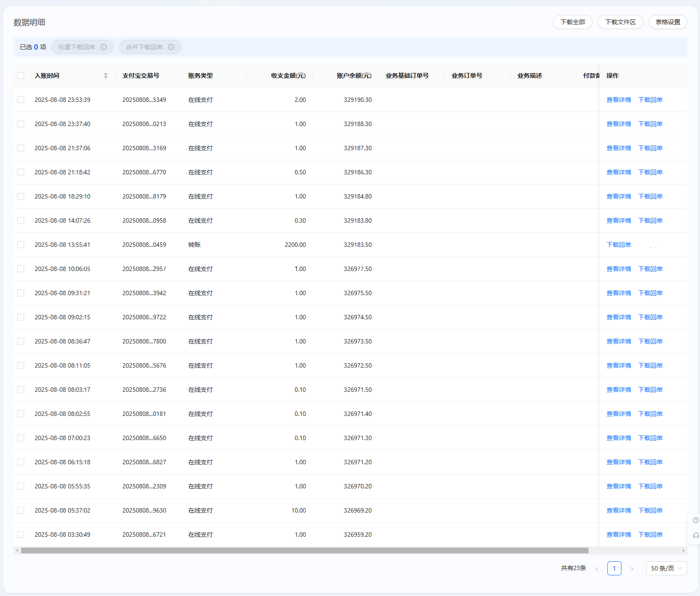This screenshot has width=700, height=596.
Task: Download receipt for the 2200.00 转账 row
Action: point(619,245)
